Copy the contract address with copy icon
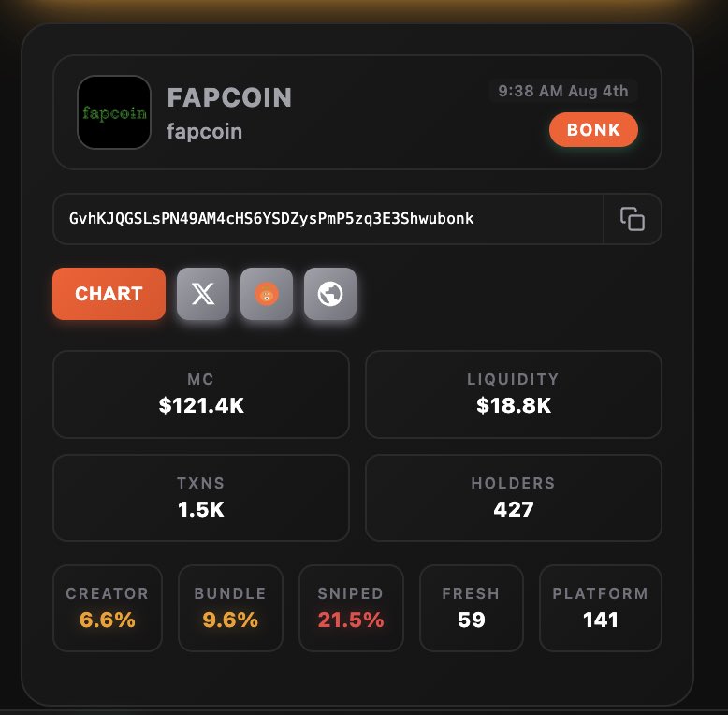This screenshot has width=728, height=715. (632, 219)
